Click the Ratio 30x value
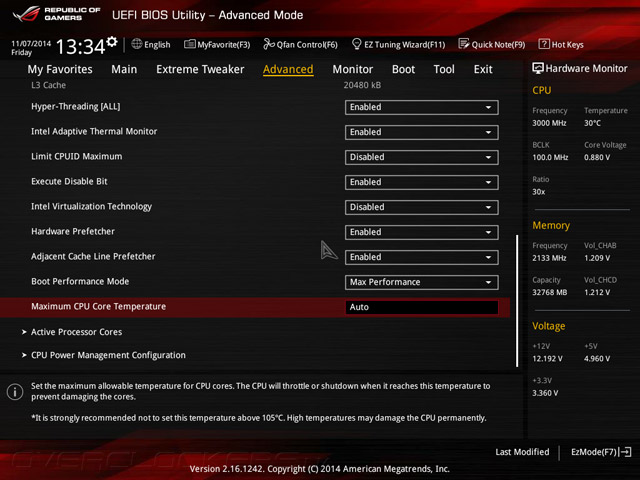Viewport: 640px width, 480px height. tap(538, 192)
